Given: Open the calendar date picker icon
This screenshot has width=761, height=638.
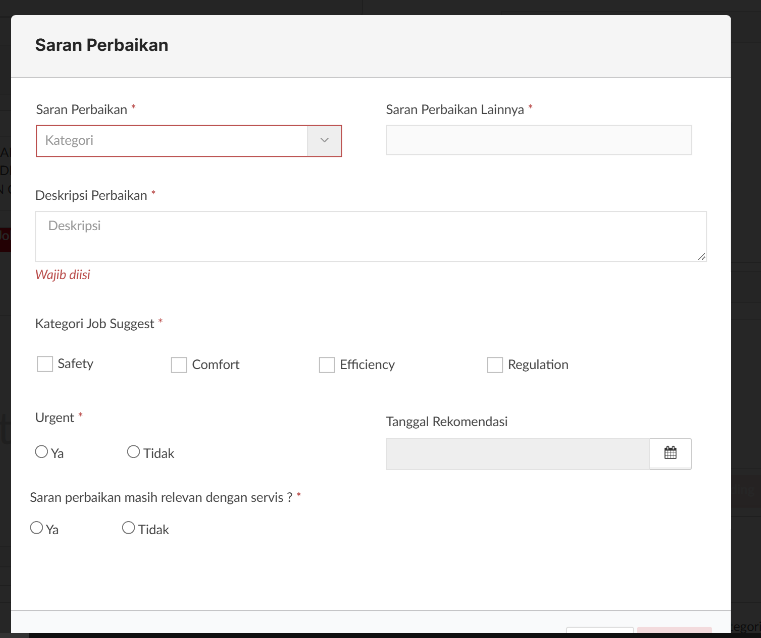Looking at the screenshot, I should [670, 453].
